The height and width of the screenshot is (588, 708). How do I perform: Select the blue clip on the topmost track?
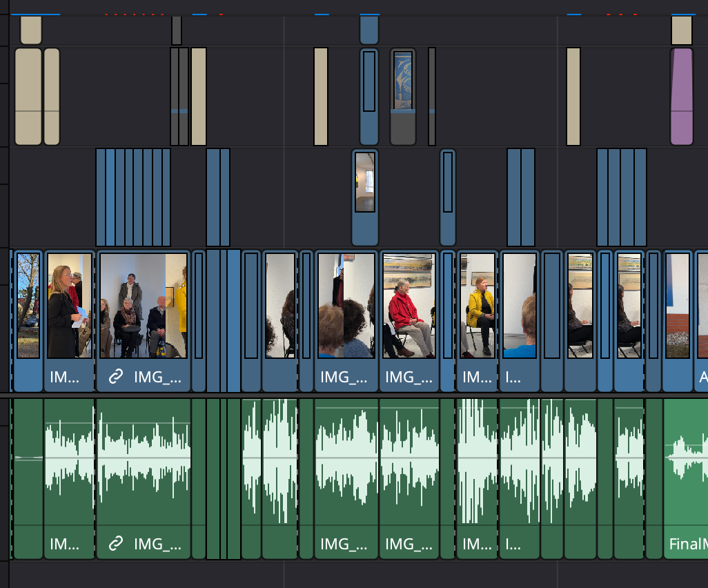pyautogui.click(x=369, y=30)
